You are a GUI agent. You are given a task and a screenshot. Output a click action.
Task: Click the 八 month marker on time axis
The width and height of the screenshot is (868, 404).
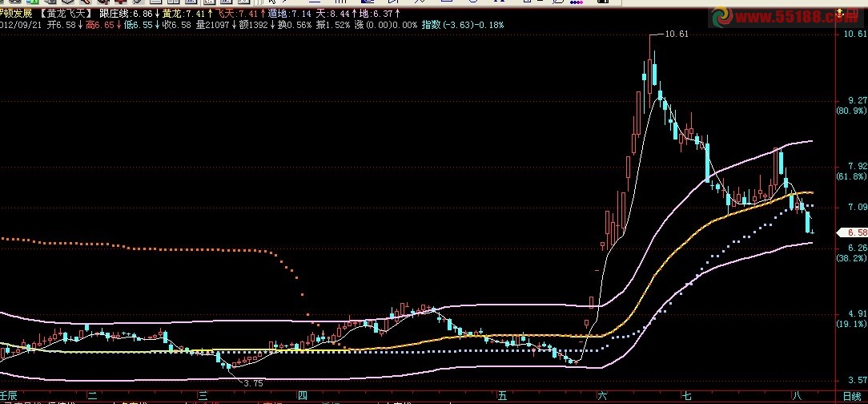[x=797, y=396]
